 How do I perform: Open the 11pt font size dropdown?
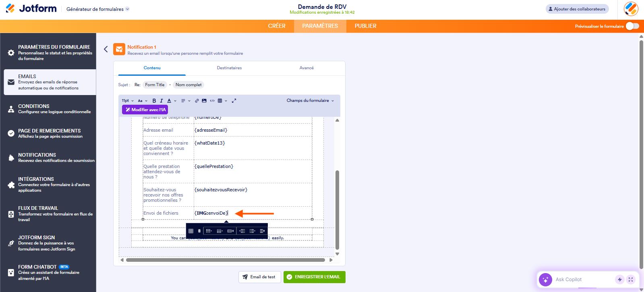pyautogui.click(x=128, y=101)
